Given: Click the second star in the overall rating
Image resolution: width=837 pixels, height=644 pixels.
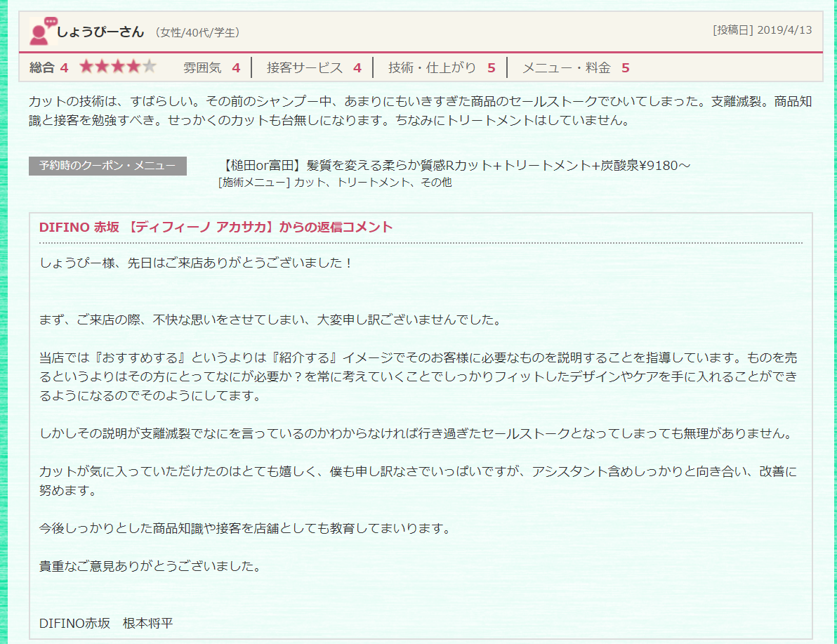Looking at the screenshot, I should tap(103, 67).
